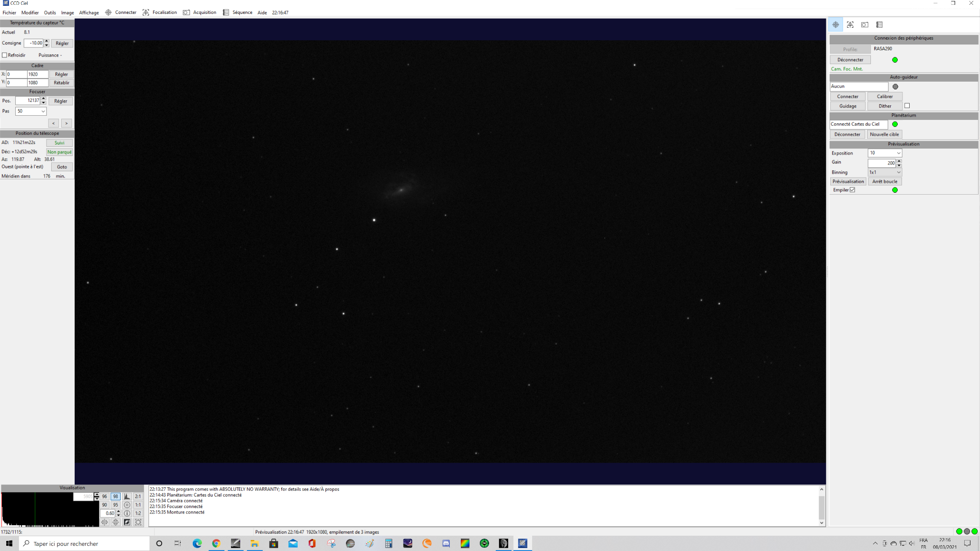Show image info with the (i) icon
The width and height of the screenshot is (980, 551).
click(x=127, y=513)
